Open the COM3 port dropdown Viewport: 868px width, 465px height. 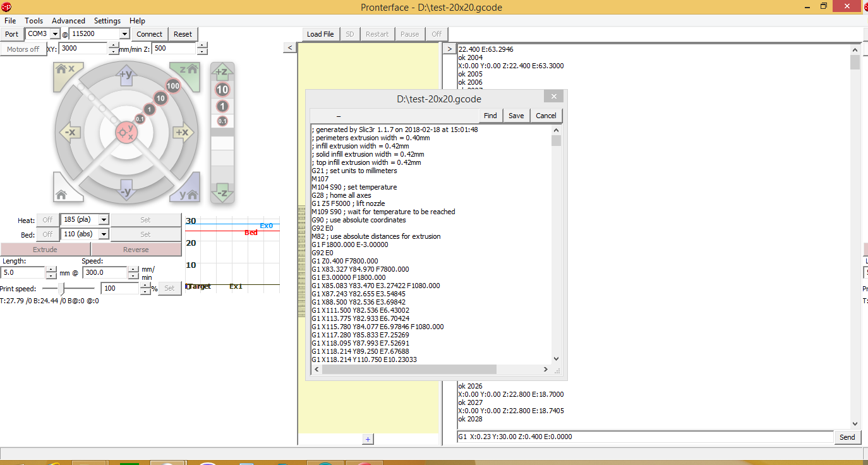pyautogui.click(x=54, y=34)
